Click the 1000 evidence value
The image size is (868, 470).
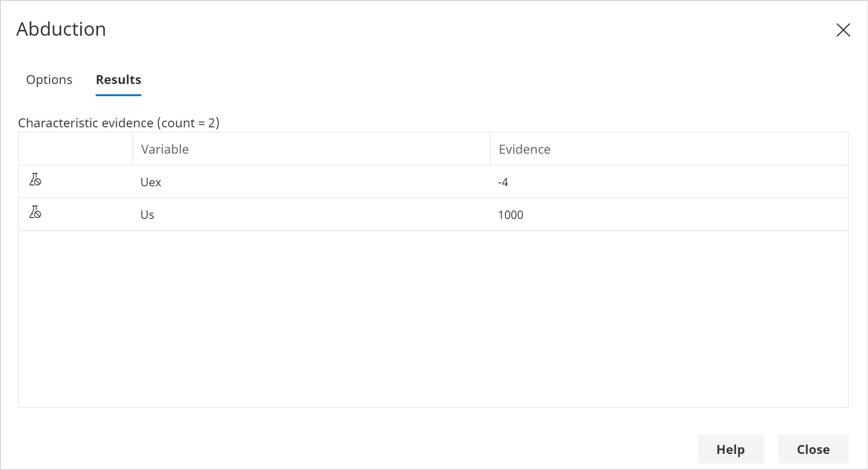510,215
